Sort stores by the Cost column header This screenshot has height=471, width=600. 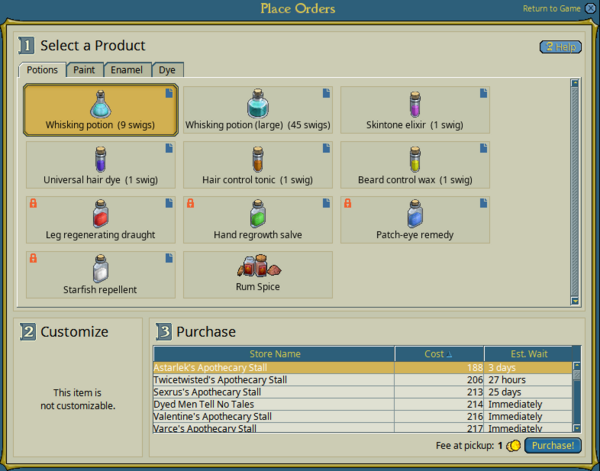pyautogui.click(x=440, y=353)
